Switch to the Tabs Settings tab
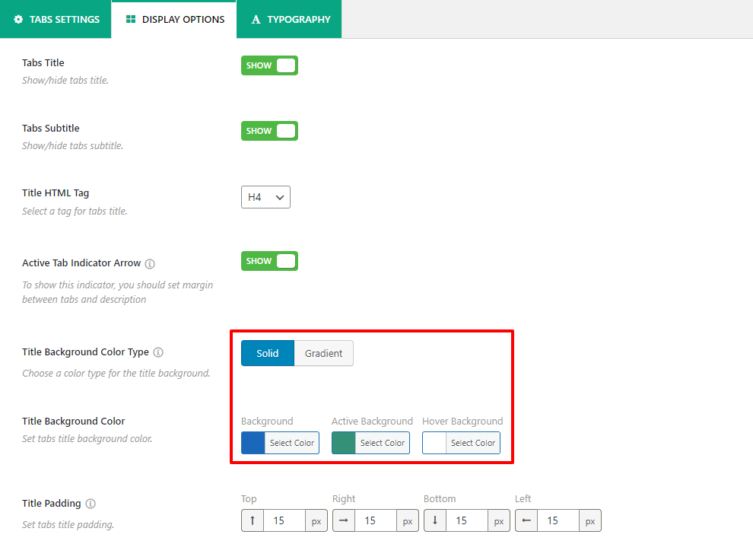This screenshot has width=753, height=560. coord(56,19)
